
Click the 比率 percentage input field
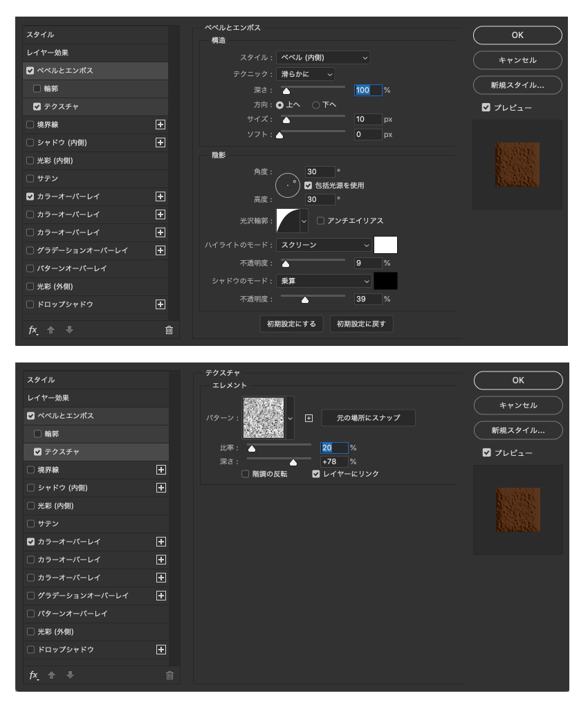(x=334, y=448)
